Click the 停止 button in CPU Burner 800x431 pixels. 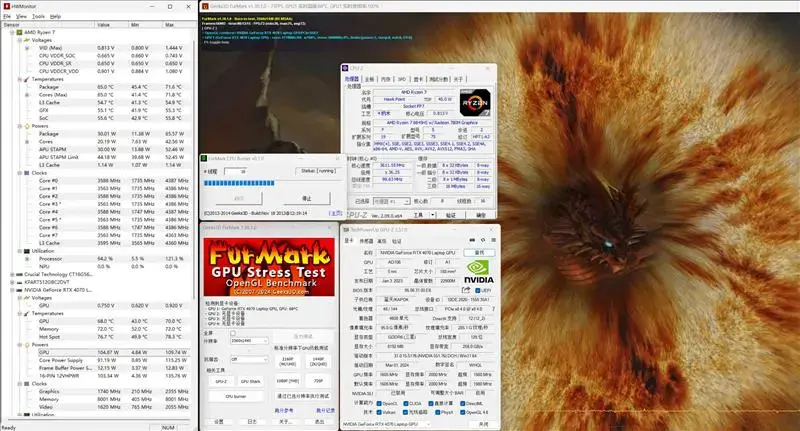coord(307,198)
